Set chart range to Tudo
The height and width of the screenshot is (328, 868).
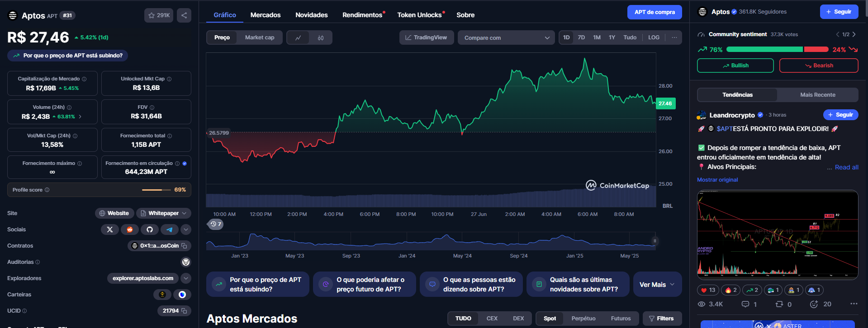630,37
